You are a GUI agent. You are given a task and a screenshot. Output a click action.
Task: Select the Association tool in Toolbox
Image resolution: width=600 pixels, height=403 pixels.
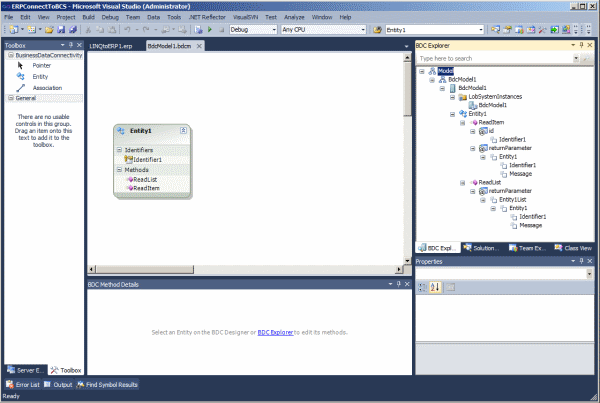47,88
